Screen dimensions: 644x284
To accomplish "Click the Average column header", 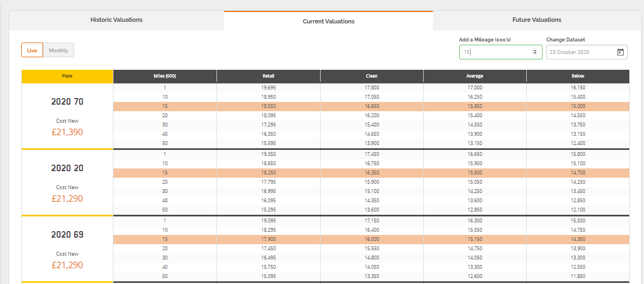I will (475, 76).
